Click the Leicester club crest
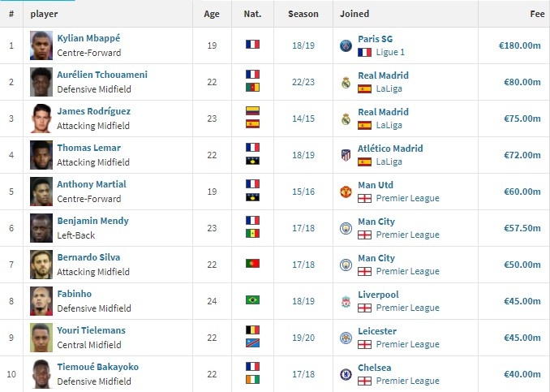 [346, 338]
